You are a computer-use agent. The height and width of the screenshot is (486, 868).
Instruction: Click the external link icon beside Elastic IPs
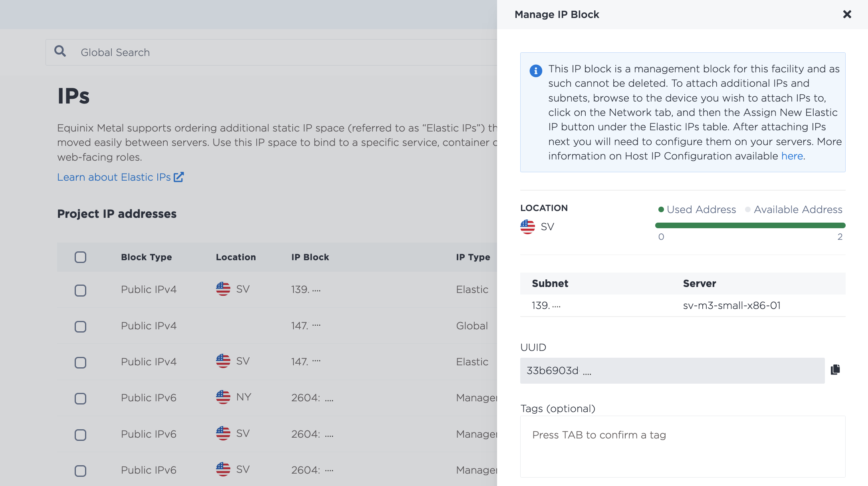pyautogui.click(x=178, y=177)
